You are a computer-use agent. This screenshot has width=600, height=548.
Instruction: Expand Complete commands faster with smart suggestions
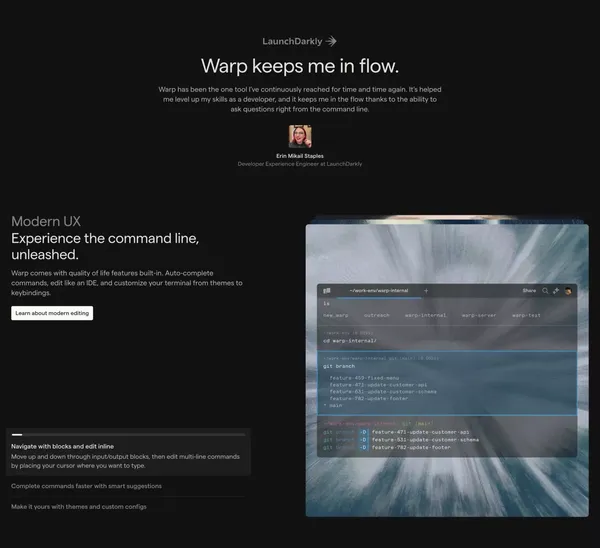tap(86, 486)
